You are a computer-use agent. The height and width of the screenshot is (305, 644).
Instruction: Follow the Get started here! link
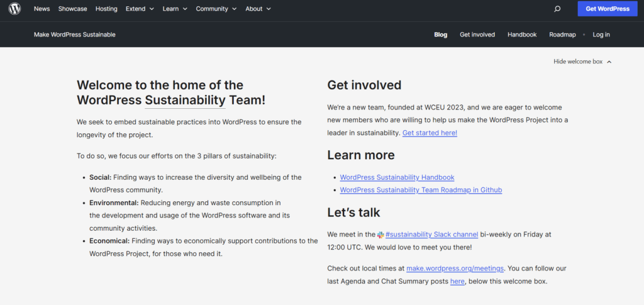pos(430,133)
